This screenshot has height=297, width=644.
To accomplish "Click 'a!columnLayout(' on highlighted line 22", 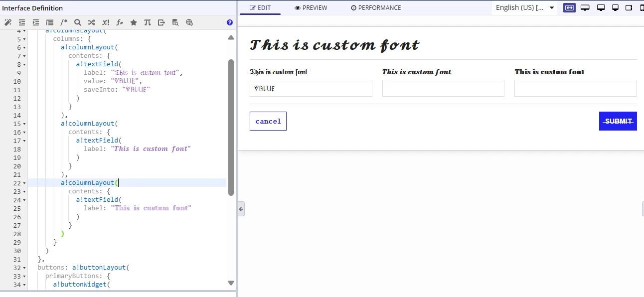I will pyautogui.click(x=89, y=183).
